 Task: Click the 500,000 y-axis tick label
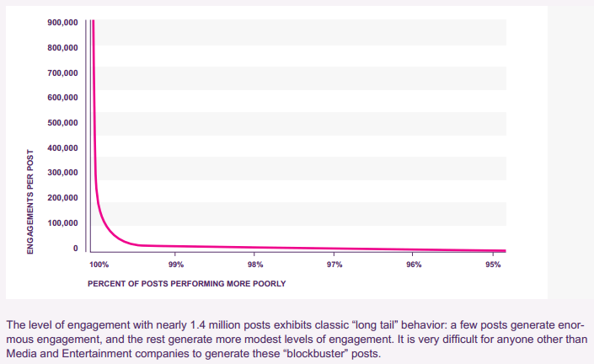[x=63, y=123]
